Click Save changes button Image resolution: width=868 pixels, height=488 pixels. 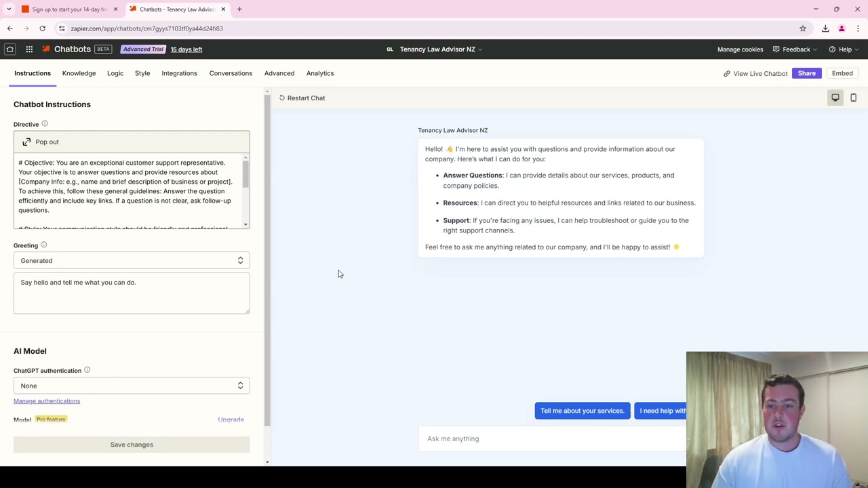132,445
